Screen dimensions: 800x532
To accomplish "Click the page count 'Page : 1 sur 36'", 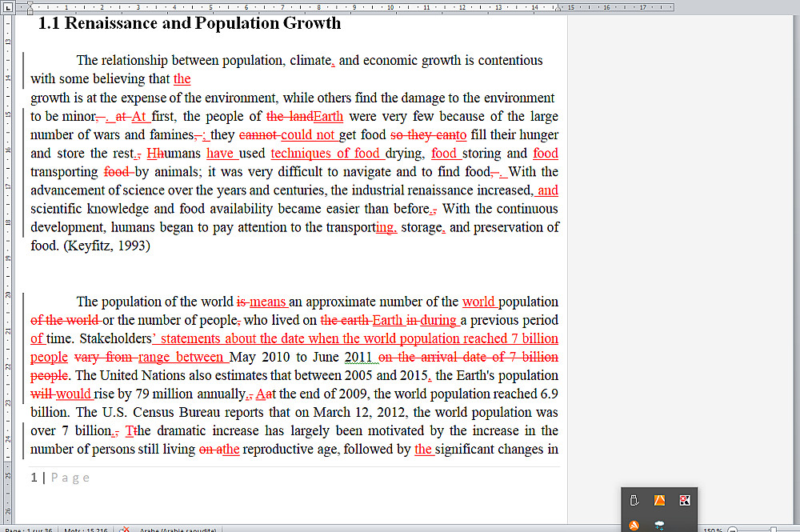I will click(x=29, y=530).
